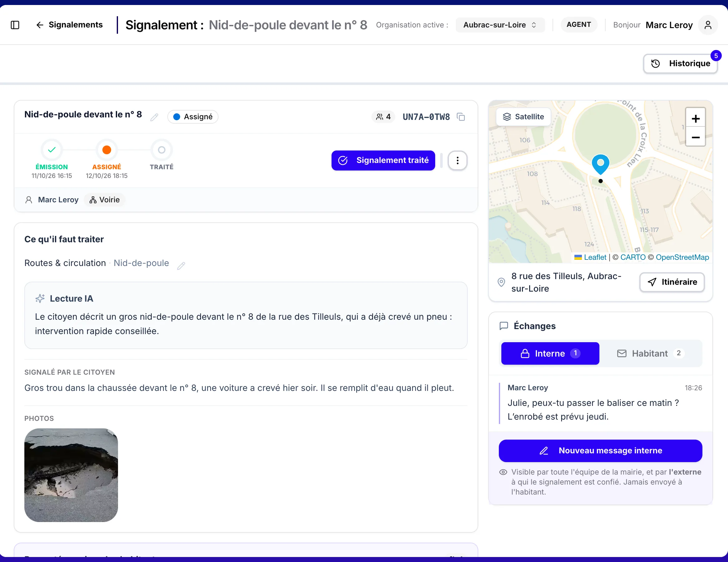Copy the reference UN7A-0TW8

coord(461,117)
